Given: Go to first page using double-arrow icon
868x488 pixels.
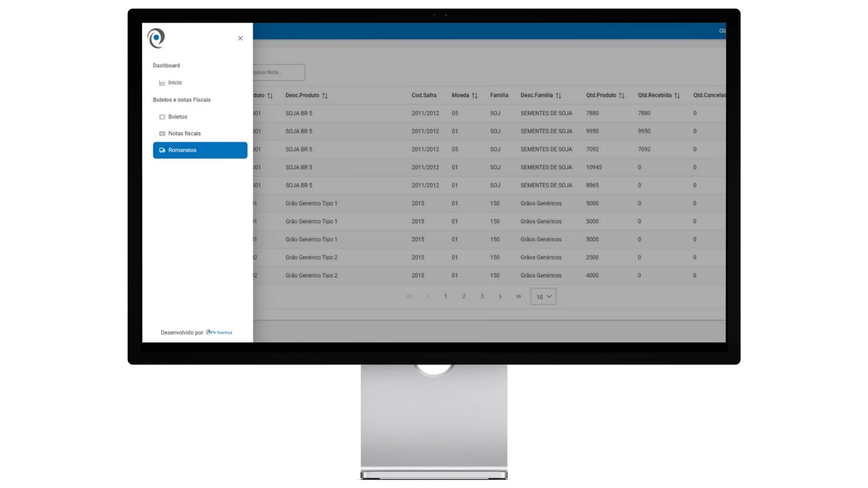Looking at the screenshot, I should pyautogui.click(x=409, y=296).
